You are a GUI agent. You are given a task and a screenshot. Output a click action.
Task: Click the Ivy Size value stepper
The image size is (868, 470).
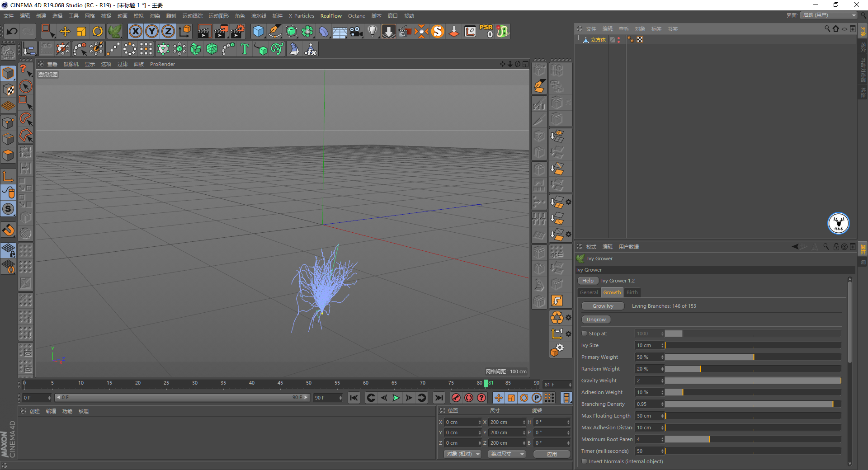662,345
